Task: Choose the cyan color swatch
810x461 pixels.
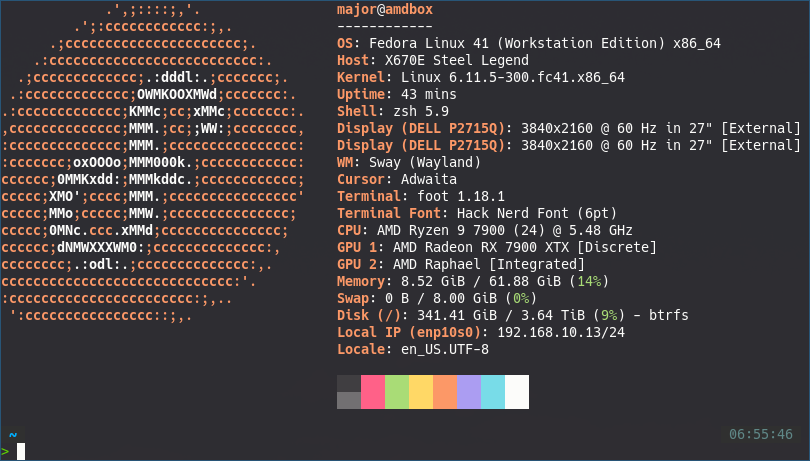Action: [x=493, y=392]
